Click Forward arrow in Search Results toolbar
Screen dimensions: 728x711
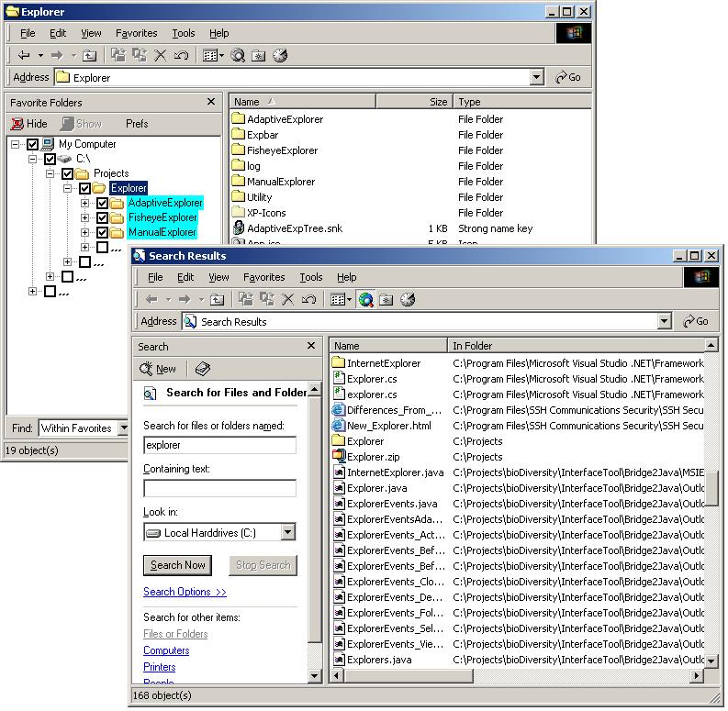(x=185, y=299)
